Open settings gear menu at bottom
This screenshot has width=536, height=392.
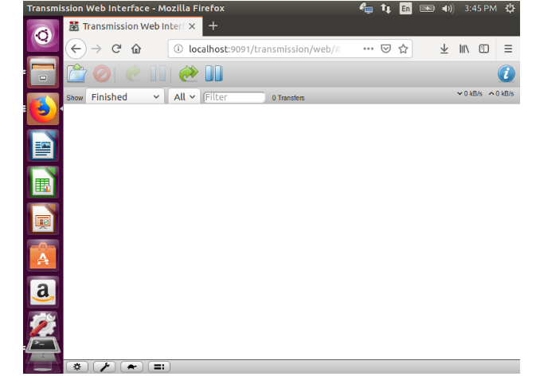77,367
